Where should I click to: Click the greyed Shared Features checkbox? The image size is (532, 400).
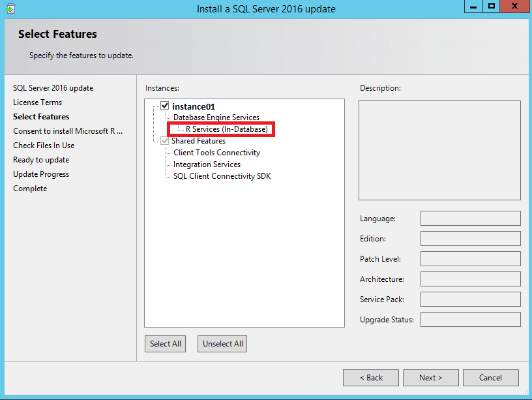[x=164, y=140]
